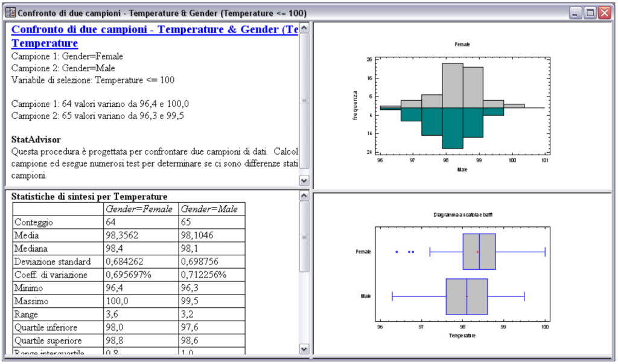Click the 'Diagramma a scatola e baffi' plot title
The image size is (618, 364).
(463, 215)
